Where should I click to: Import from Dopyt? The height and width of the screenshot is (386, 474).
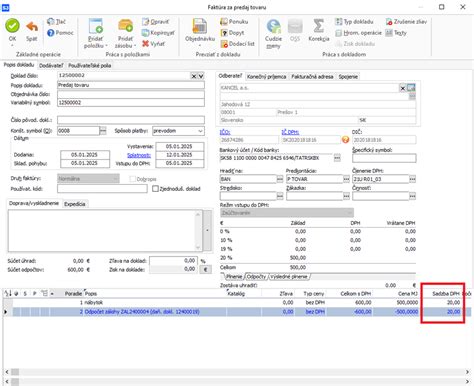click(232, 33)
